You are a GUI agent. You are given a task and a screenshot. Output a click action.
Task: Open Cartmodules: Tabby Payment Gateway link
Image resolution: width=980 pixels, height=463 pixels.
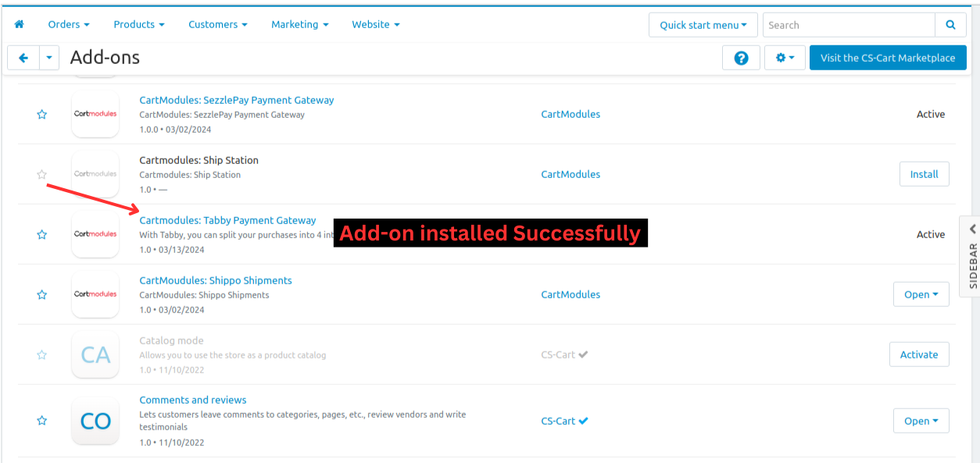[x=227, y=220]
